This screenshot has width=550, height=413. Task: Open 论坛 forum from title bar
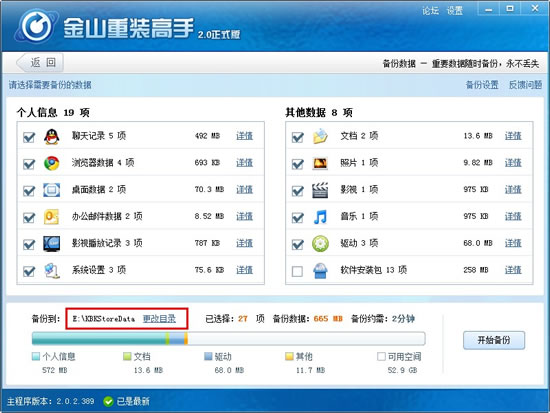point(430,11)
